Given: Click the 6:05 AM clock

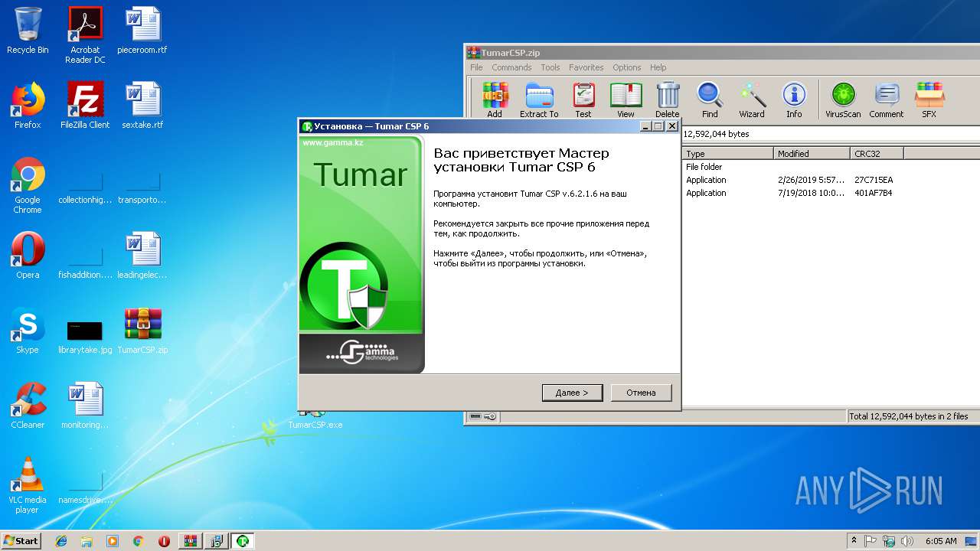Looking at the screenshot, I should [x=941, y=541].
